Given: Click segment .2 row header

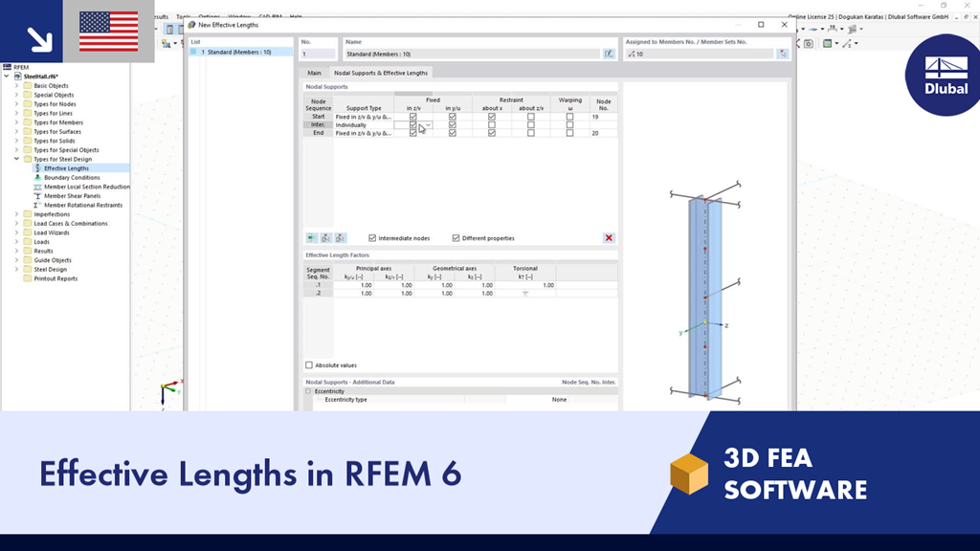Looking at the screenshot, I should click(318, 293).
